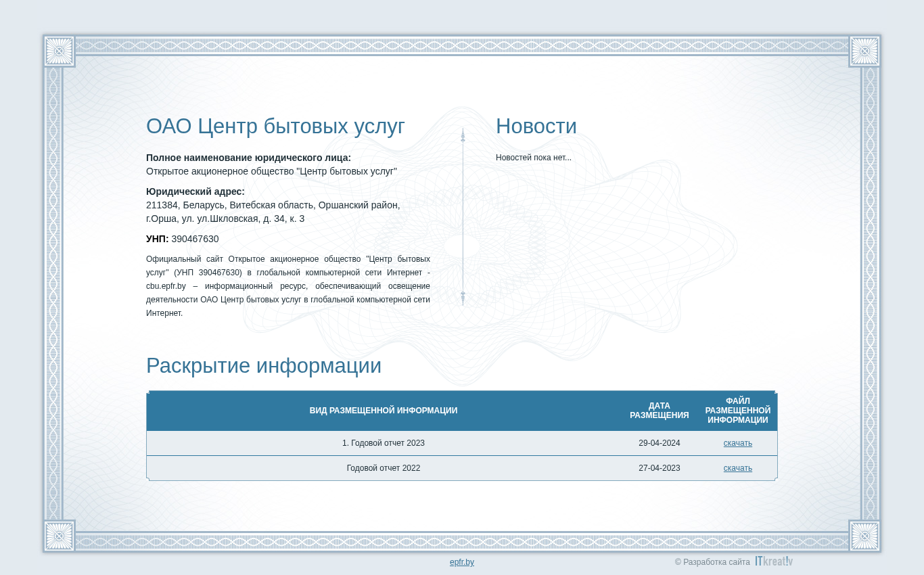Open the ITkreativ developer logo
This screenshot has height=575, width=924.
[774, 561]
